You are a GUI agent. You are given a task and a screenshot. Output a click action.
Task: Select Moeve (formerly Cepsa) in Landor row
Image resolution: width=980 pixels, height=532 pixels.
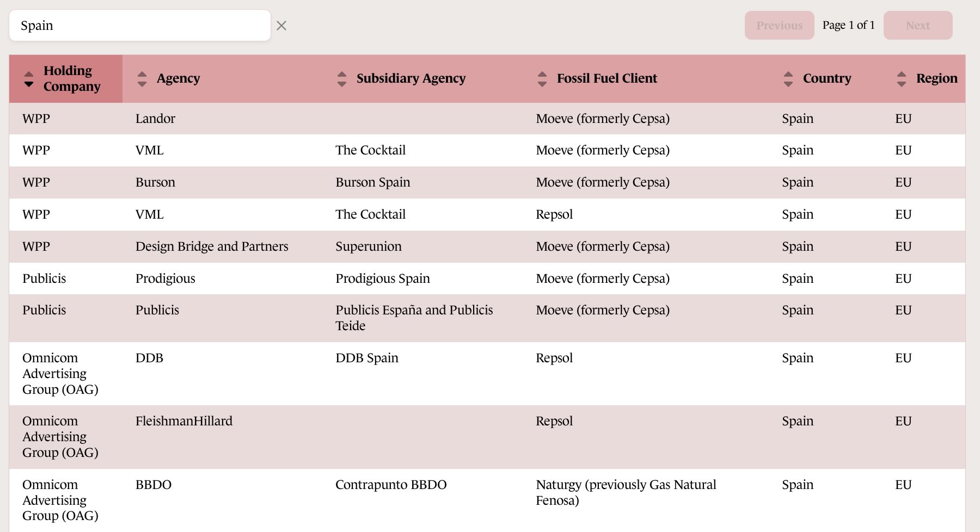(603, 119)
